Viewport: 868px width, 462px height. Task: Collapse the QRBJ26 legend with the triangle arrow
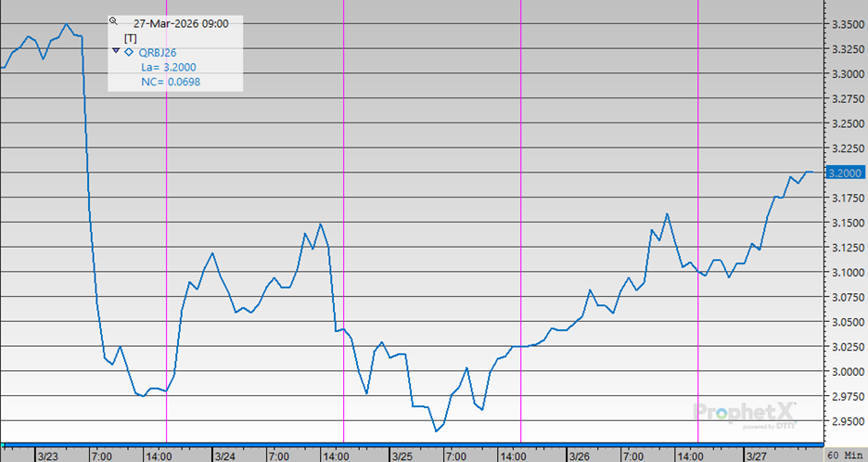pos(116,51)
